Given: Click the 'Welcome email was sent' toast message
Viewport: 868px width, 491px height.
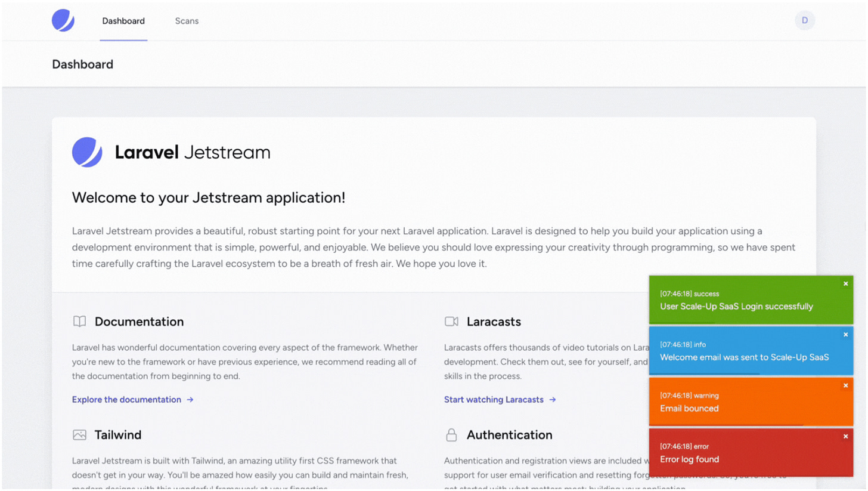Looking at the screenshot, I should [x=744, y=357].
